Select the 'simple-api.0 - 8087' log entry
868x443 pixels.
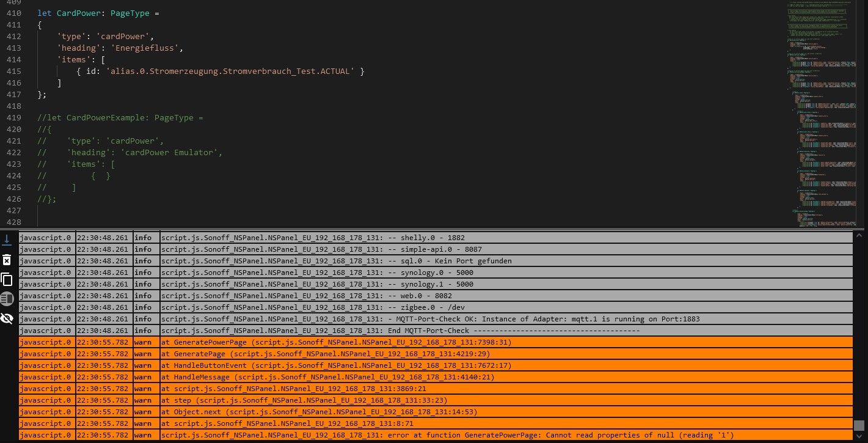tap(436, 249)
